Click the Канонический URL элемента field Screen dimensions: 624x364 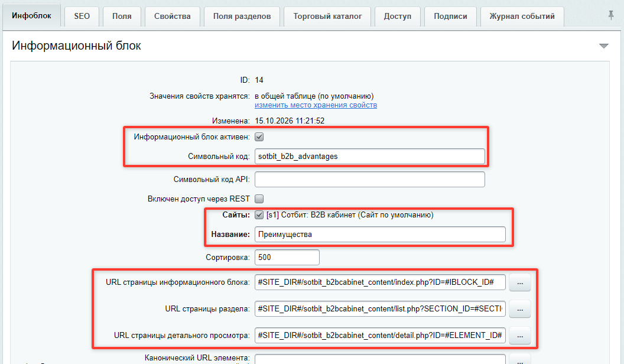click(x=380, y=359)
